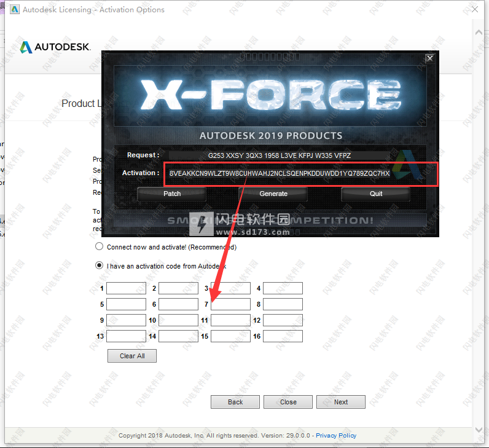Click activation code box 11

click(230, 320)
